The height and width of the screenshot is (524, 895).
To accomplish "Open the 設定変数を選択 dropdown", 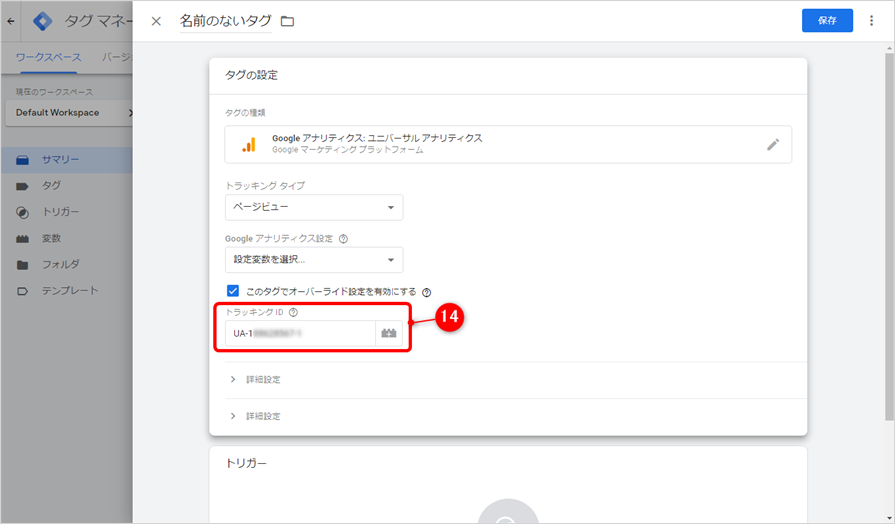I will [x=314, y=260].
